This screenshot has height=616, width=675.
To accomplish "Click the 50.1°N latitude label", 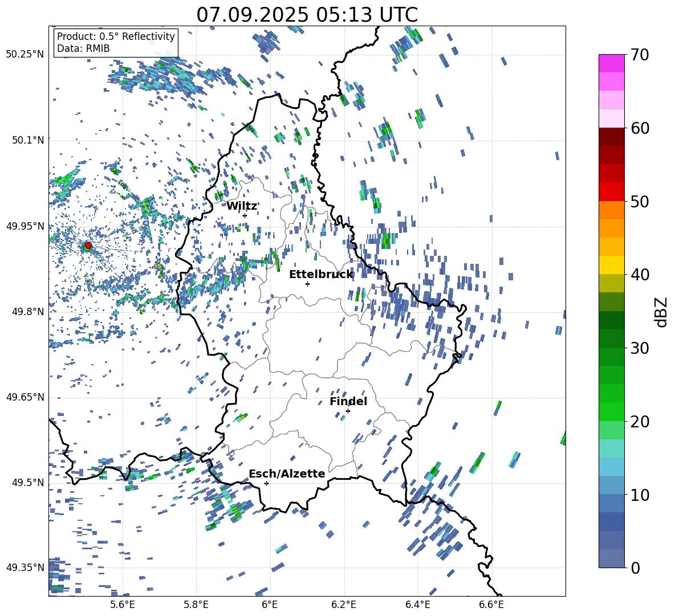I will click(x=28, y=140).
